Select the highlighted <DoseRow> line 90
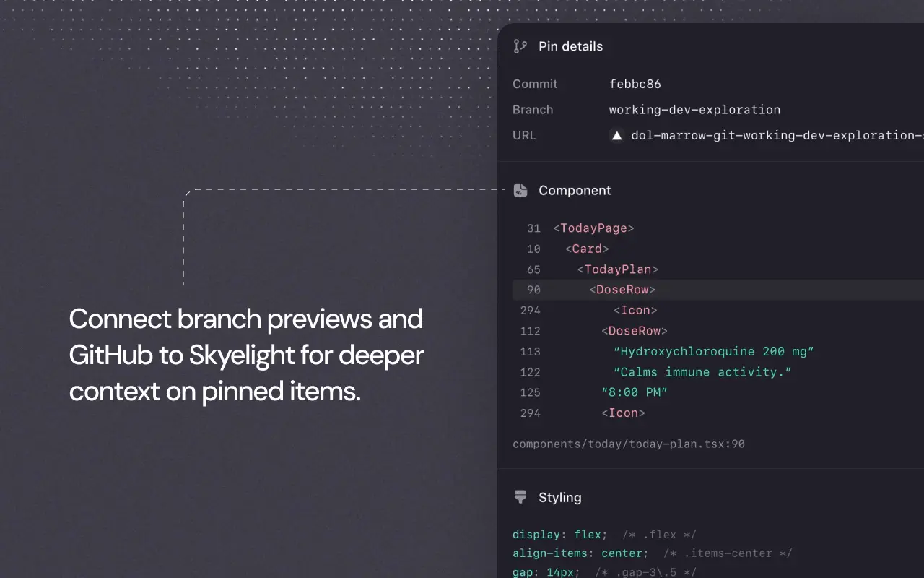Image resolution: width=924 pixels, height=578 pixels. (x=718, y=290)
